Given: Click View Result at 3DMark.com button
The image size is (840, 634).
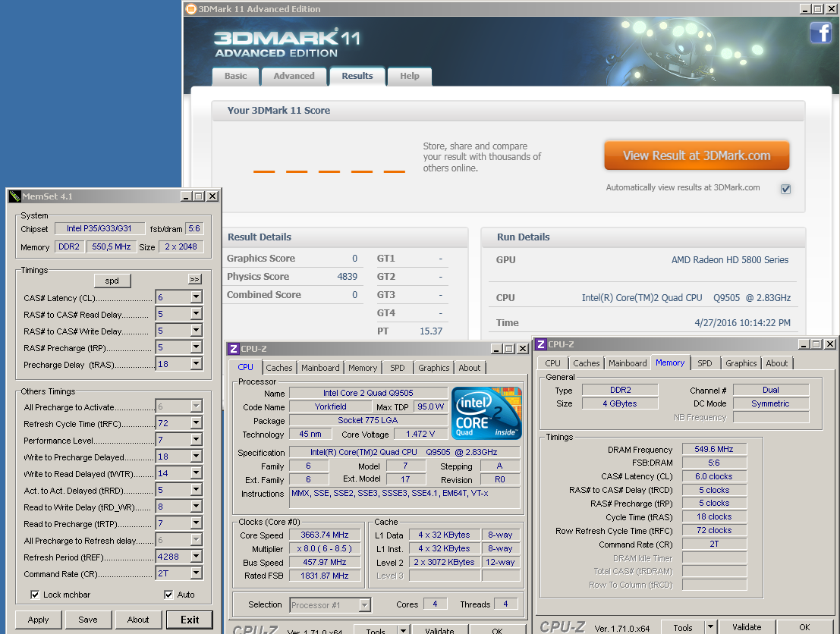Looking at the screenshot, I should [697, 155].
